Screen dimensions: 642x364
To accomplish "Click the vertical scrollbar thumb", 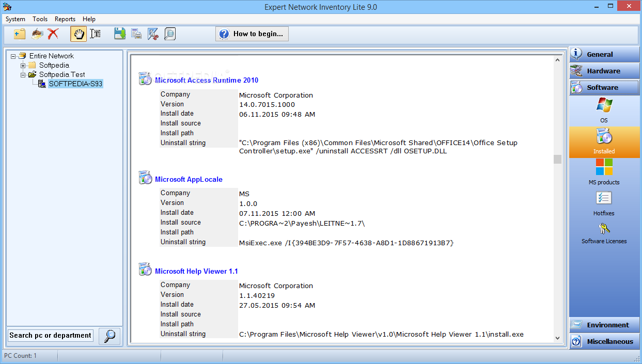I will 557,160.
